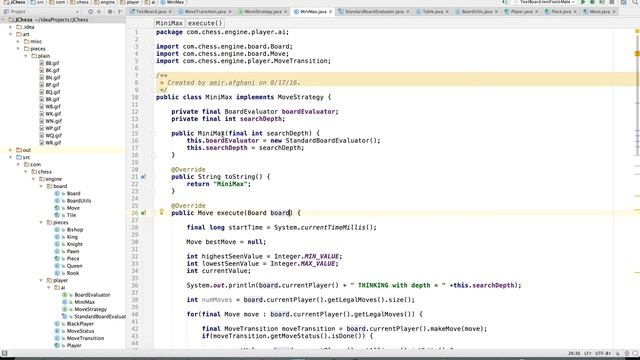
Task: Click the Project panel settings gear icon
Action: coord(110,12)
